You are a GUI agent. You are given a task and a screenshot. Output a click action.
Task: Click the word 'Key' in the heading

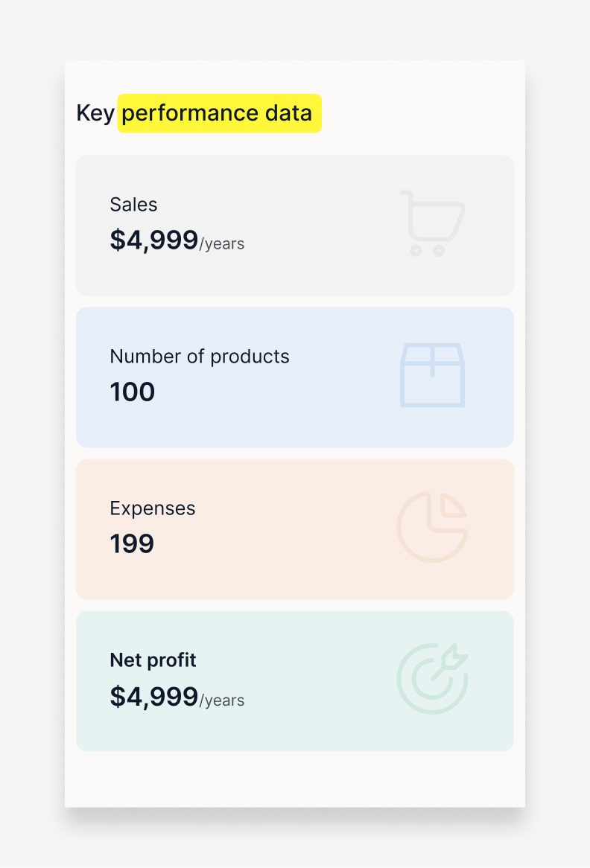[x=95, y=113]
